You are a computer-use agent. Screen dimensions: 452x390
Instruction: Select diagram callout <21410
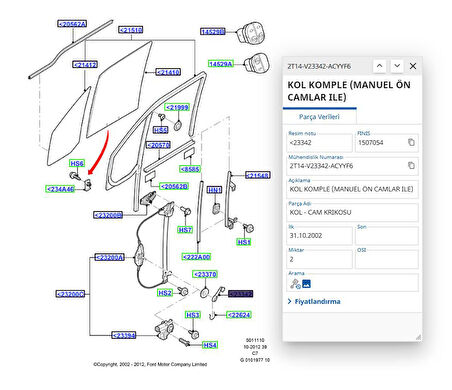[x=168, y=72]
